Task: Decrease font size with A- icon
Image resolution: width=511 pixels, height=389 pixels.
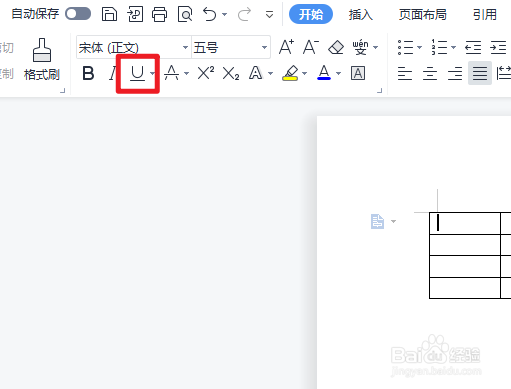Action: click(311, 47)
